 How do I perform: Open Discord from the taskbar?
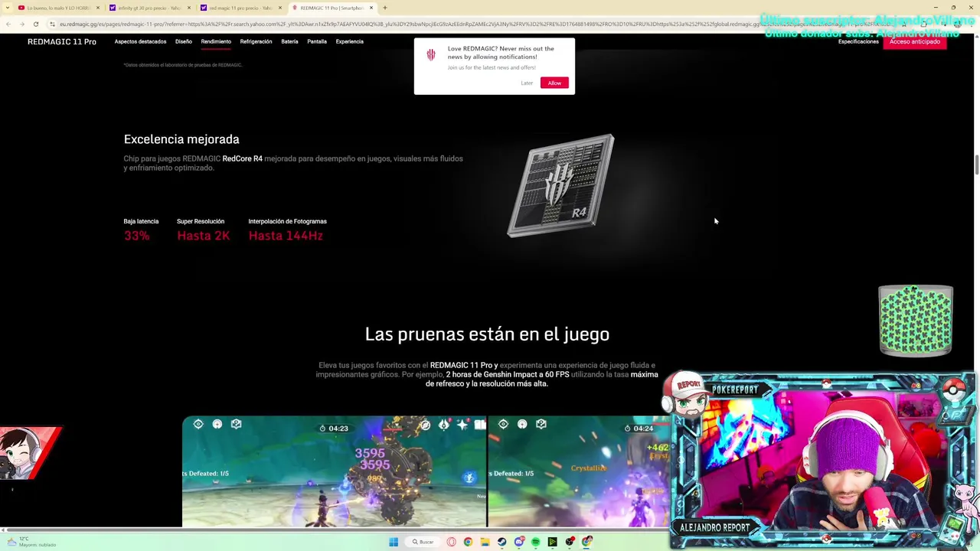coord(519,542)
